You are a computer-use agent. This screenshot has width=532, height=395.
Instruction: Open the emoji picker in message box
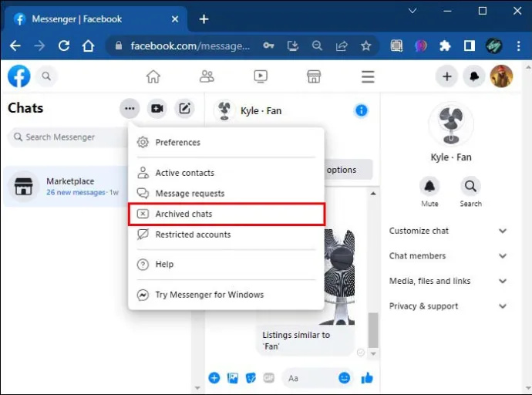[344, 378]
